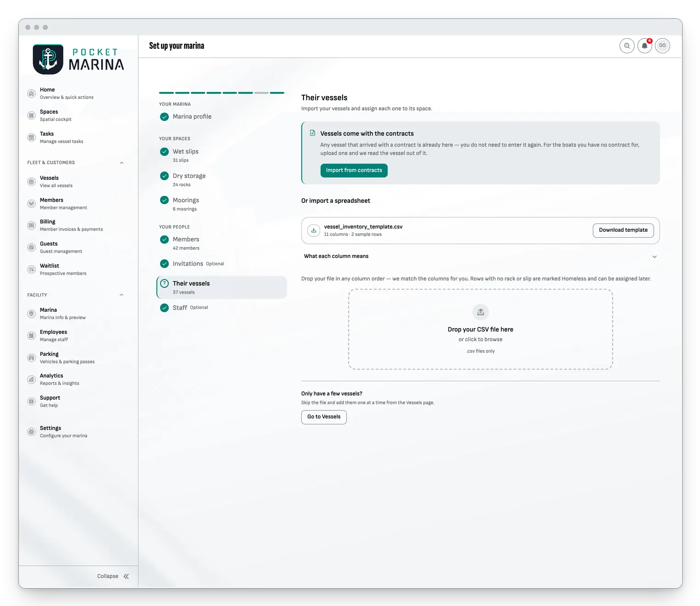Click the Marina sidebar pin icon

[31, 314]
